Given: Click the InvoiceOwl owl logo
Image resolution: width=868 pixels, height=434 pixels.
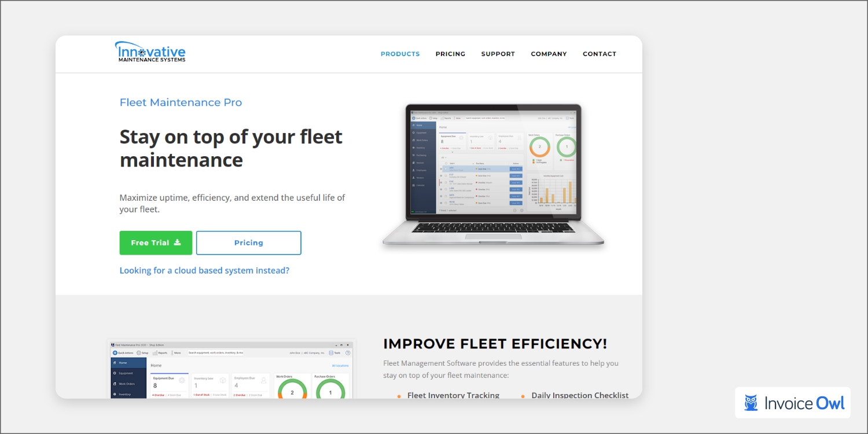Looking at the screenshot, I should click(751, 403).
